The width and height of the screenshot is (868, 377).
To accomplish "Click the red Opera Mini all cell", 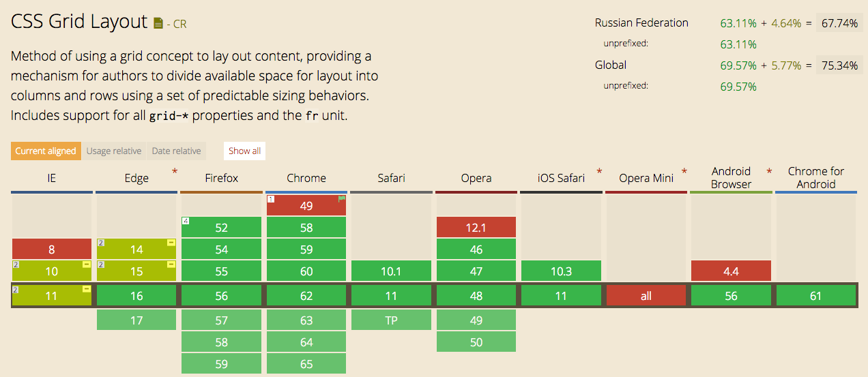I will [x=646, y=296].
